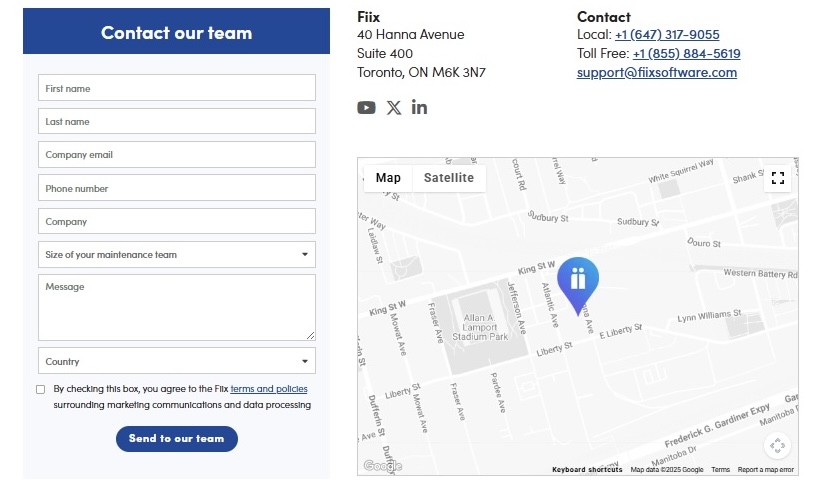Open the terms and policies link
Viewport: 833px width, 491px height.
coord(269,389)
